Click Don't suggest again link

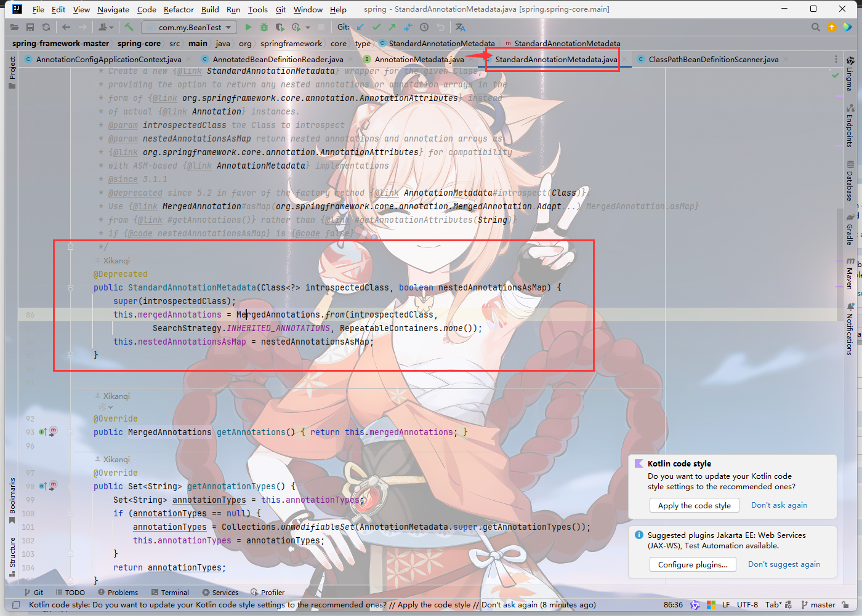pyautogui.click(x=784, y=564)
